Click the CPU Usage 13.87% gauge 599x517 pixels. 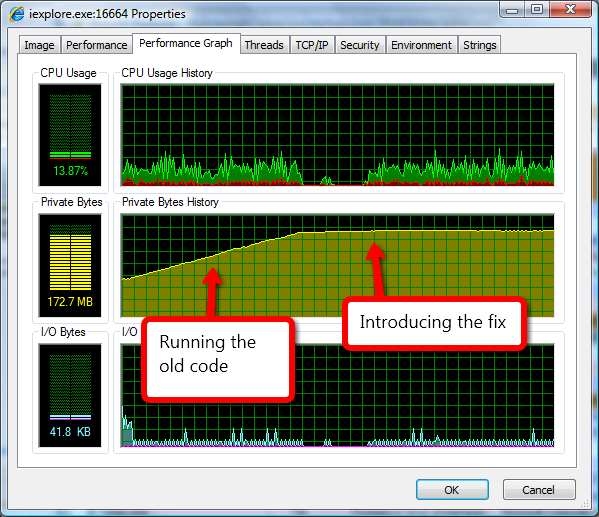pos(70,135)
